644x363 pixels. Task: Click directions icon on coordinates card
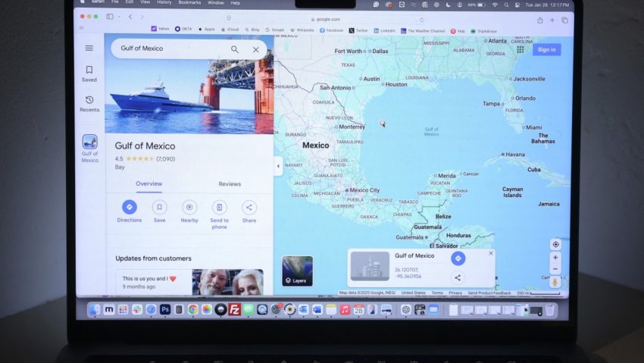click(x=458, y=258)
